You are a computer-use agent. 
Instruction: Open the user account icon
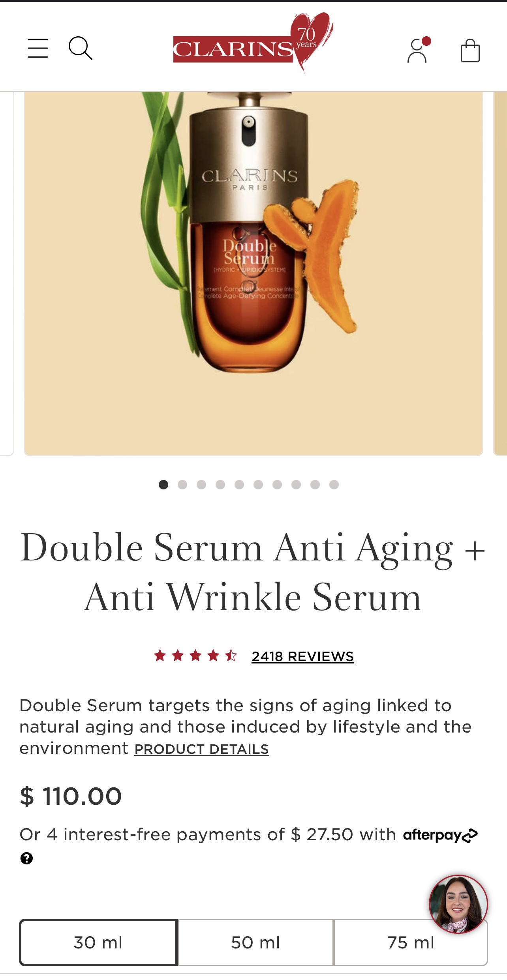click(x=418, y=50)
